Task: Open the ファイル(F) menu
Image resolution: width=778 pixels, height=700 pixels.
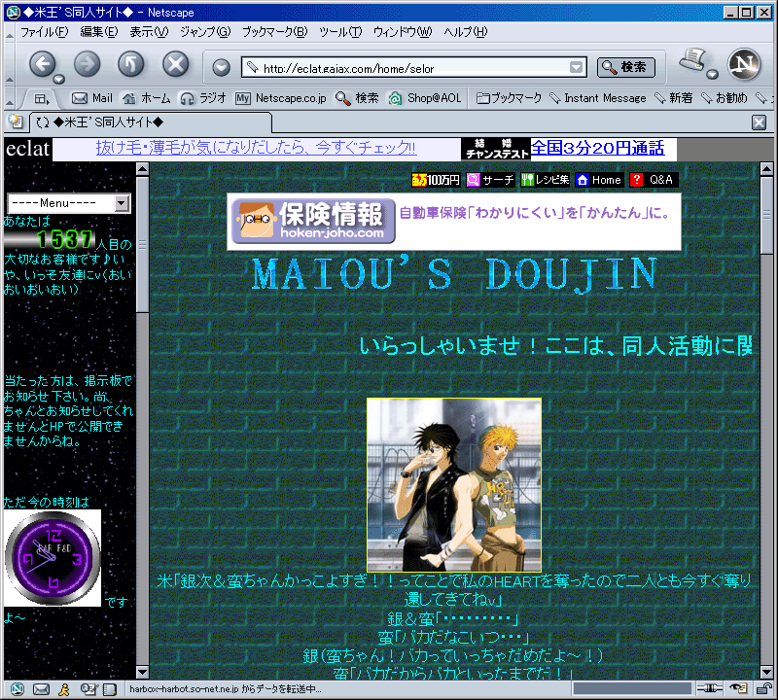Action: pyautogui.click(x=44, y=32)
